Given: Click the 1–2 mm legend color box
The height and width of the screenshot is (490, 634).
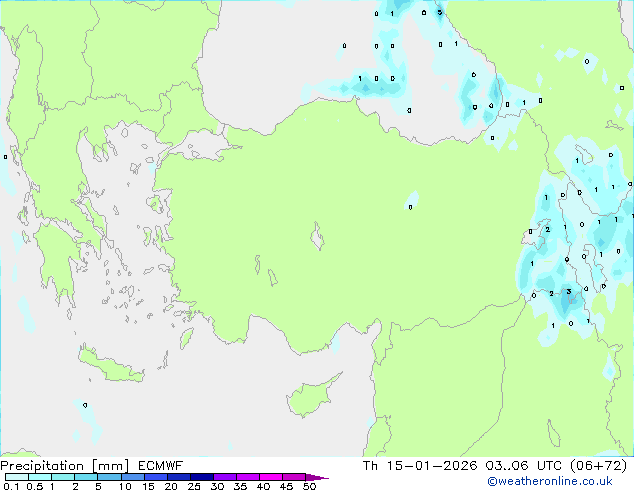Looking at the screenshot, I should [63, 477].
